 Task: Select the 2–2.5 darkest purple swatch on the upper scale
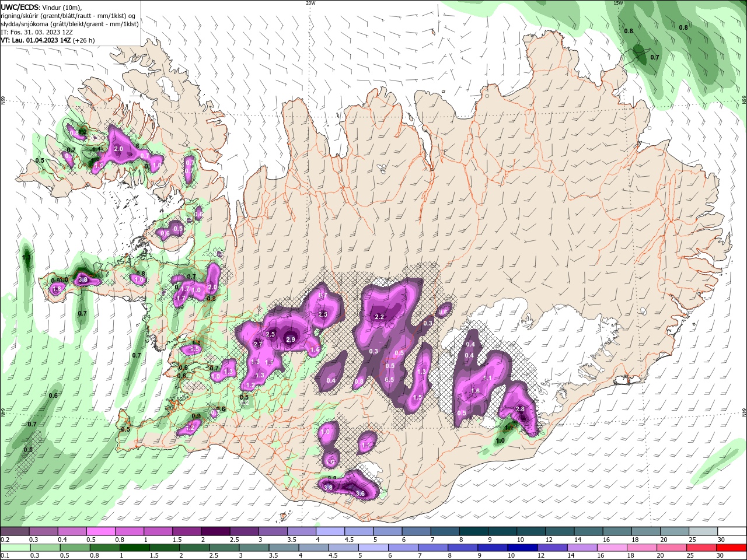pos(215,531)
